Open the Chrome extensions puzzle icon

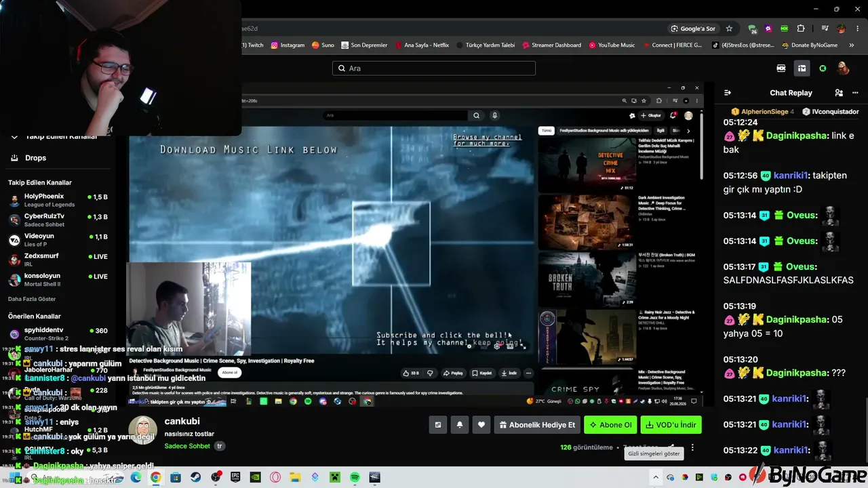pos(801,28)
